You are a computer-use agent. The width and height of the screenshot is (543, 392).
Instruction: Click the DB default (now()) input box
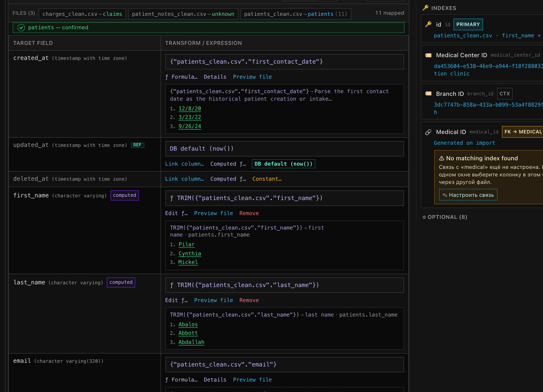[284, 149]
